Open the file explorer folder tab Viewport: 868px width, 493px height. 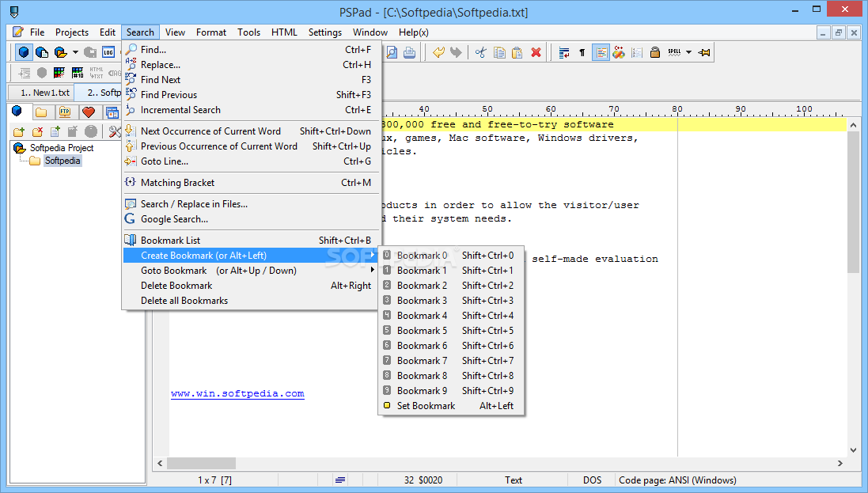[41, 112]
